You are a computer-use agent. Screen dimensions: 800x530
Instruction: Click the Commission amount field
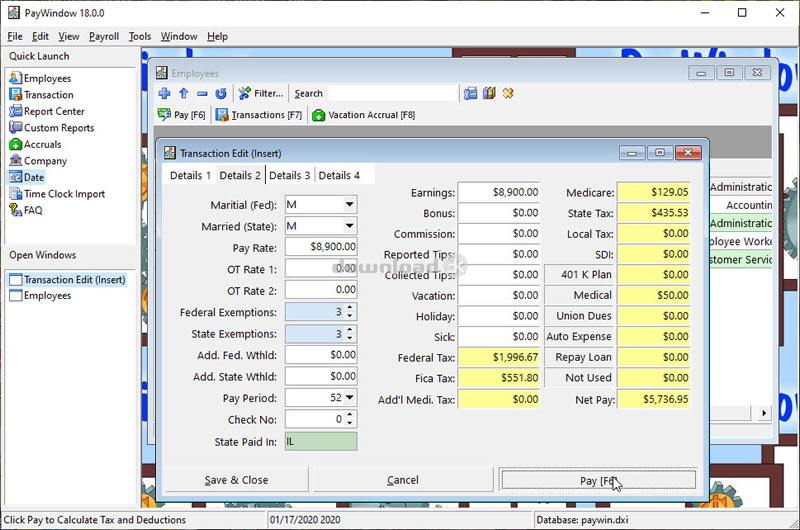pyautogui.click(x=499, y=234)
